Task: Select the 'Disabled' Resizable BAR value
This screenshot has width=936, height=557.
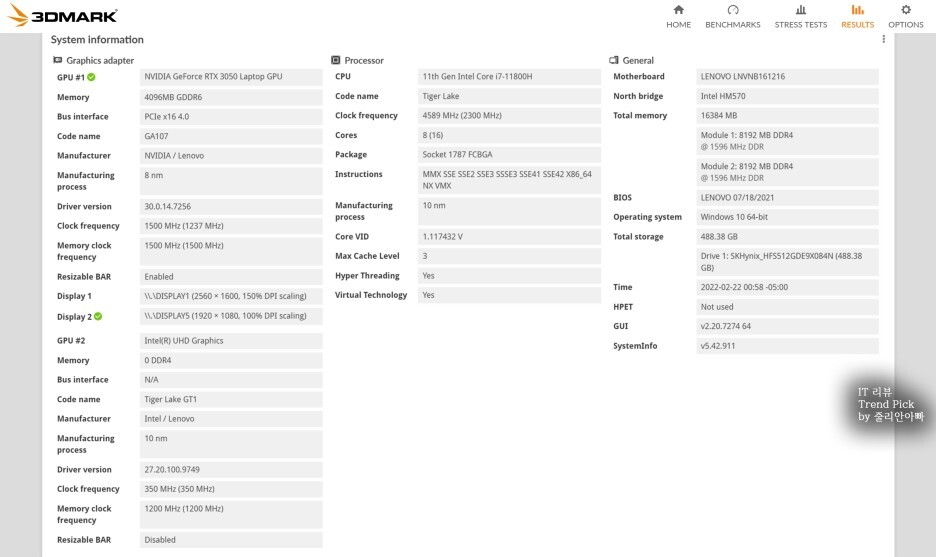Action: [231, 540]
